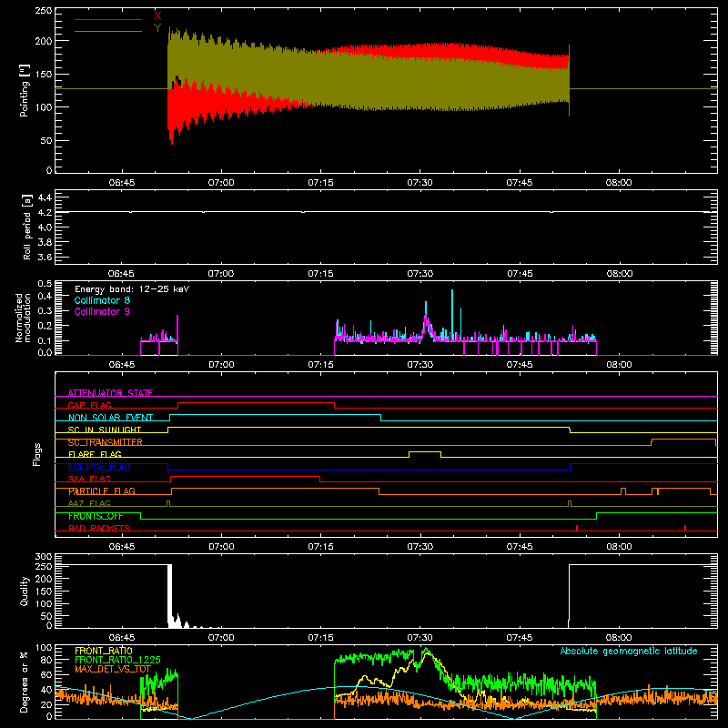Click the ATTENUATOR_STATE flag label
The width and height of the screenshot is (728, 728).
click(110, 393)
